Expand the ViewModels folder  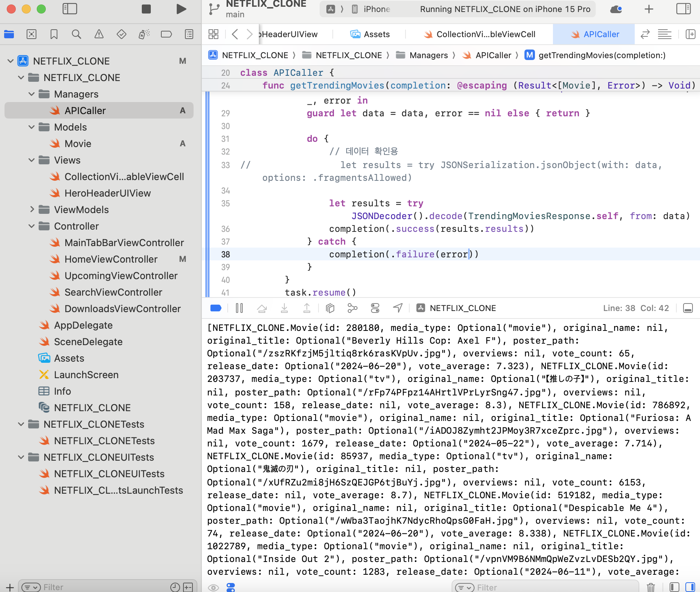click(32, 209)
